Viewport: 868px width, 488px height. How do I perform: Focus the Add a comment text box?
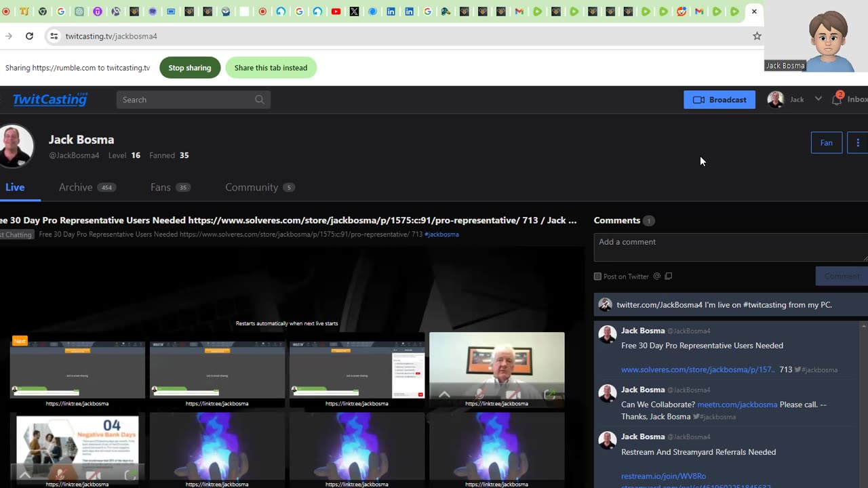pyautogui.click(x=731, y=247)
